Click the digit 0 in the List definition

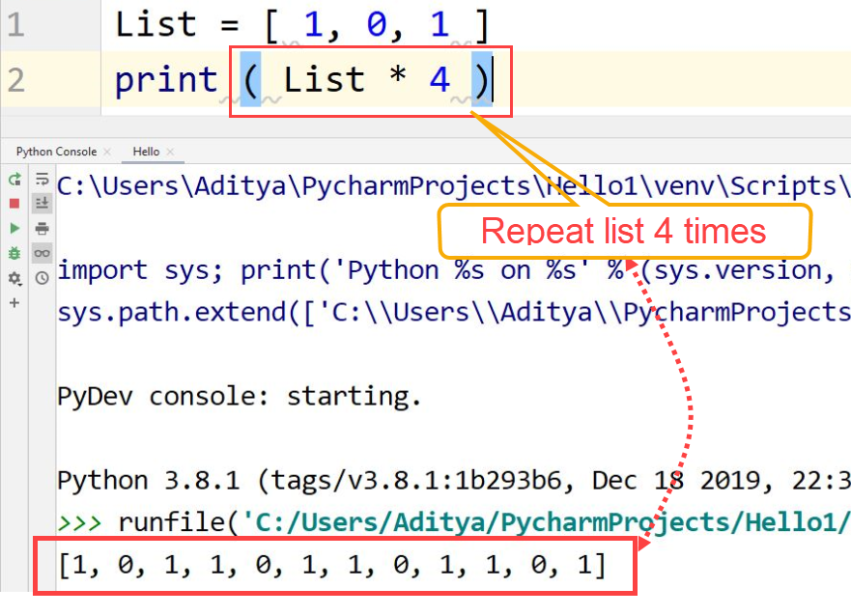point(377,24)
